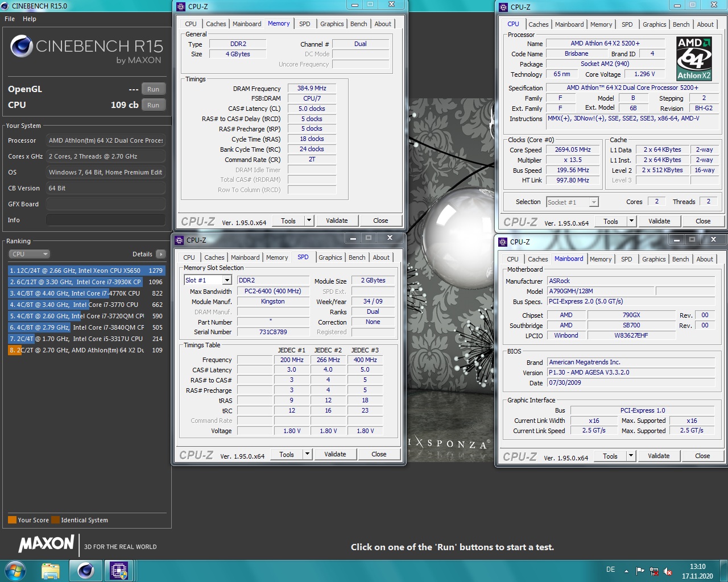Click the Processor name field in Cinebench
Screen dimensions: 728x582
click(106, 140)
